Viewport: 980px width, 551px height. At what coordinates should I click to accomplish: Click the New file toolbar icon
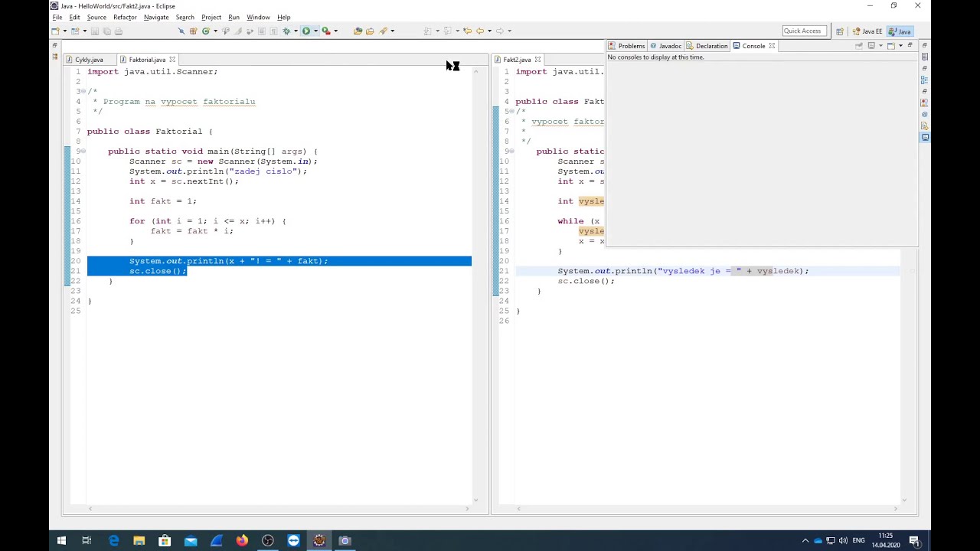[55, 31]
